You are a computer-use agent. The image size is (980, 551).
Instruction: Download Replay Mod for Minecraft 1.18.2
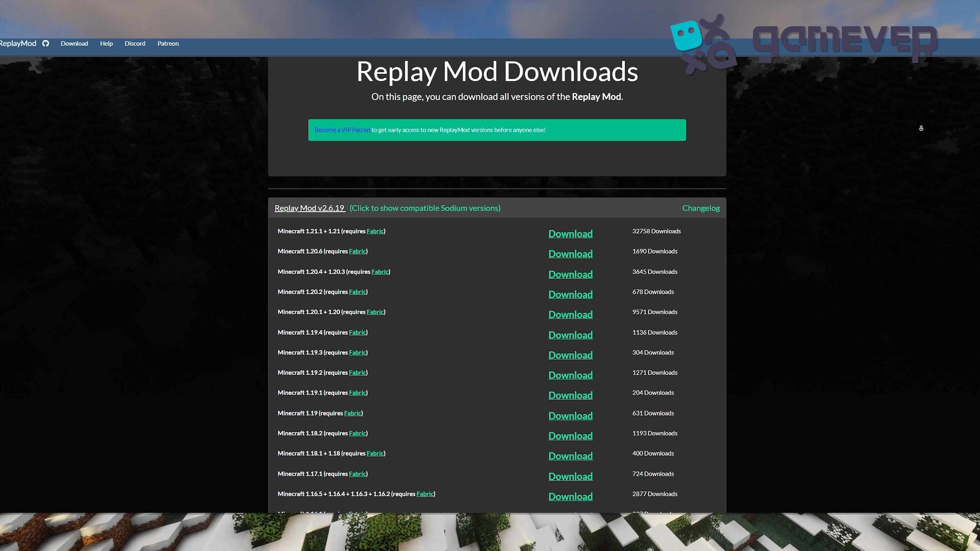(x=570, y=435)
